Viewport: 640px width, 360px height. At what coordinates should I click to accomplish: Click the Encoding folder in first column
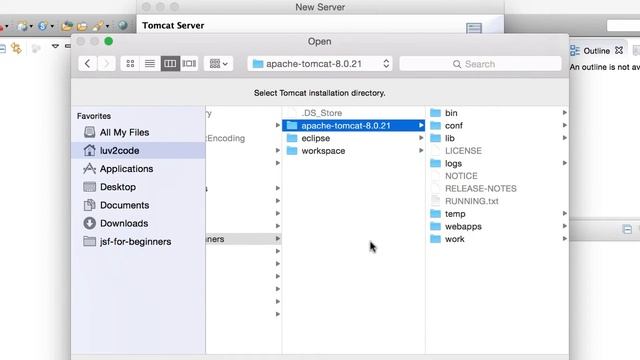point(226,138)
